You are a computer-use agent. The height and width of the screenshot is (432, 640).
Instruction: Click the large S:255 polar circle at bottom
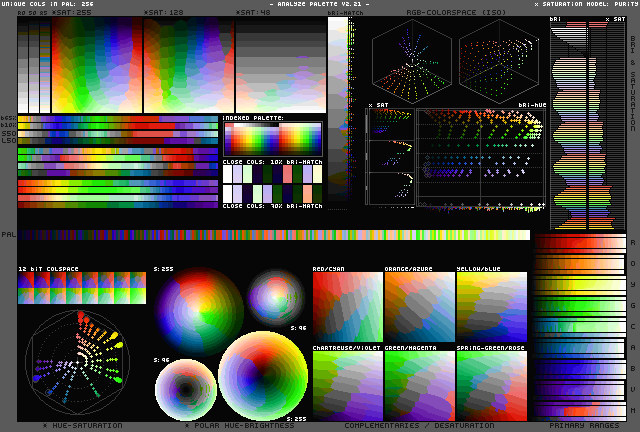[x=263, y=376]
